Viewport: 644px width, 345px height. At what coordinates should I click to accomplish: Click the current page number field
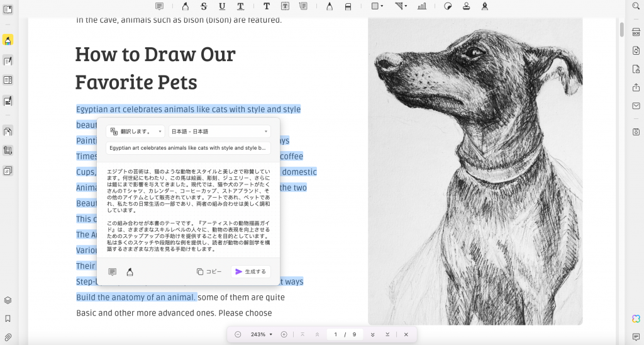(x=336, y=334)
